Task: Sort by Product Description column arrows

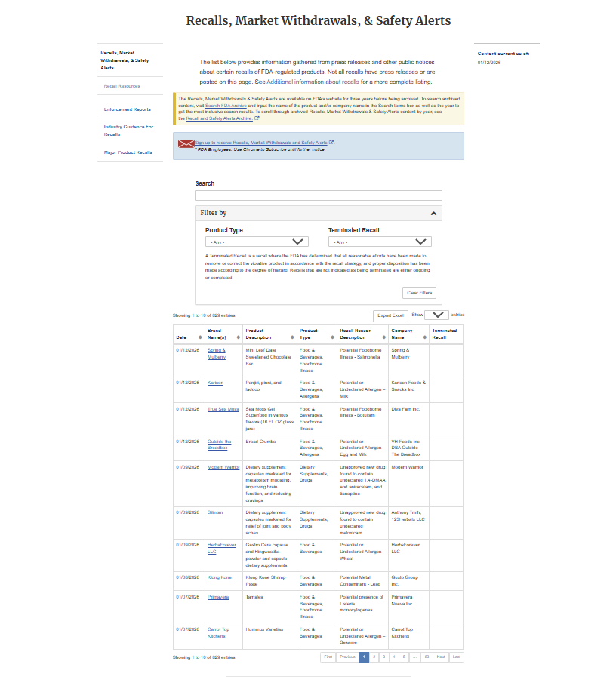Action: tap(292, 337)
